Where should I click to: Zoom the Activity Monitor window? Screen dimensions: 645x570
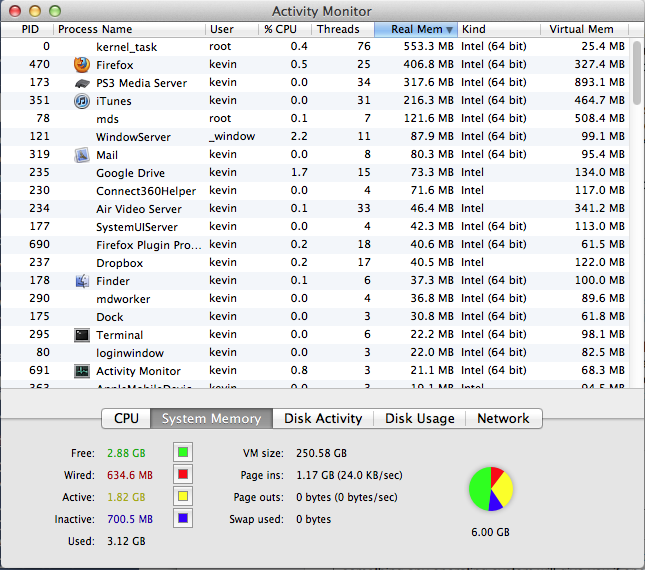tap(55, 11)
